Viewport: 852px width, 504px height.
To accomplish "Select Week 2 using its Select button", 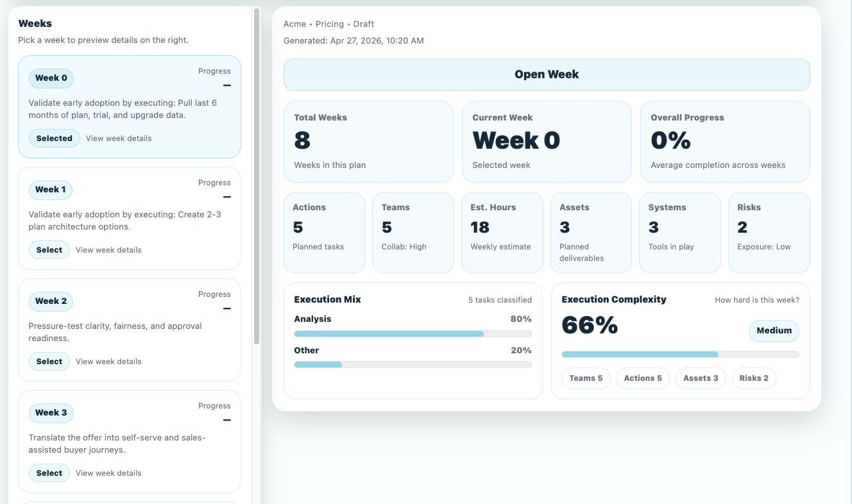I will (x=49, y=362).
